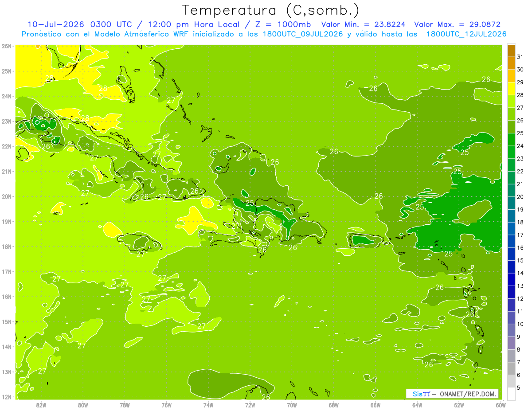Click the '16N' latitude axis label

coord(6,297)
